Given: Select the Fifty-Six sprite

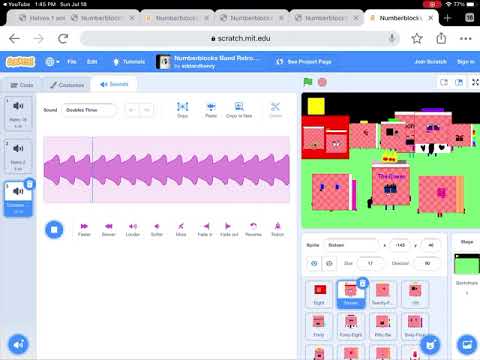Looking at the screenshot, I should pyautogui.click(x=383, y=325).
